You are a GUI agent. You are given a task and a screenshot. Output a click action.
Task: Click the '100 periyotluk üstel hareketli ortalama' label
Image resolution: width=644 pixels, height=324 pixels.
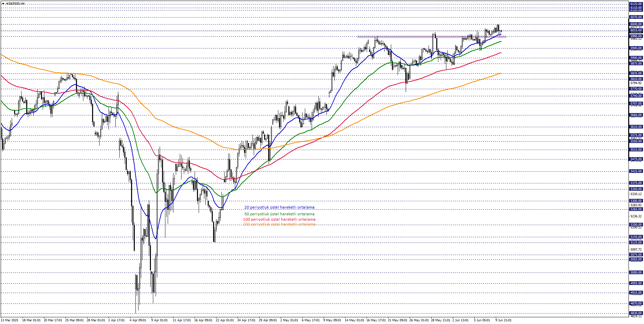279,219
